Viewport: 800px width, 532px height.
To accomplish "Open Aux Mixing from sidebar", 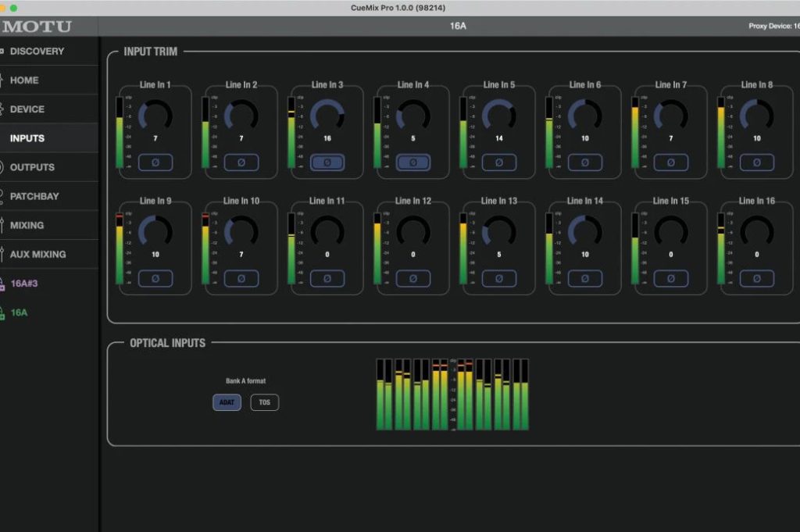I will [37, 254].
